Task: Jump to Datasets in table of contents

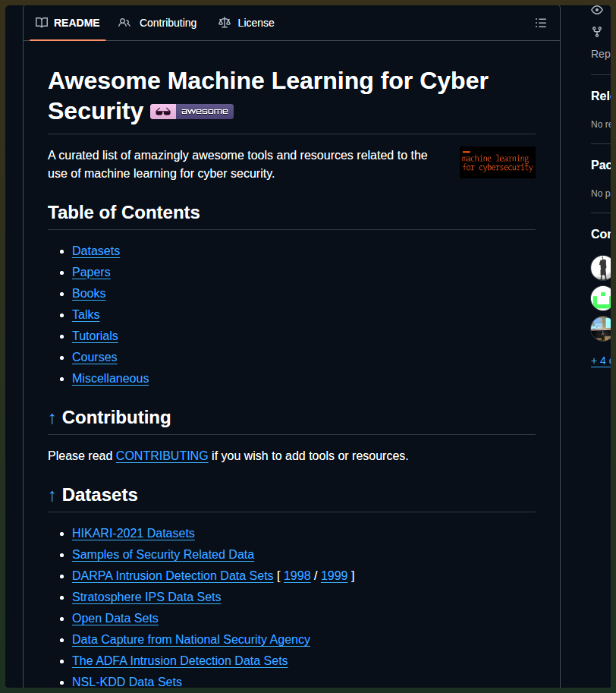Action: click(96, 251)
